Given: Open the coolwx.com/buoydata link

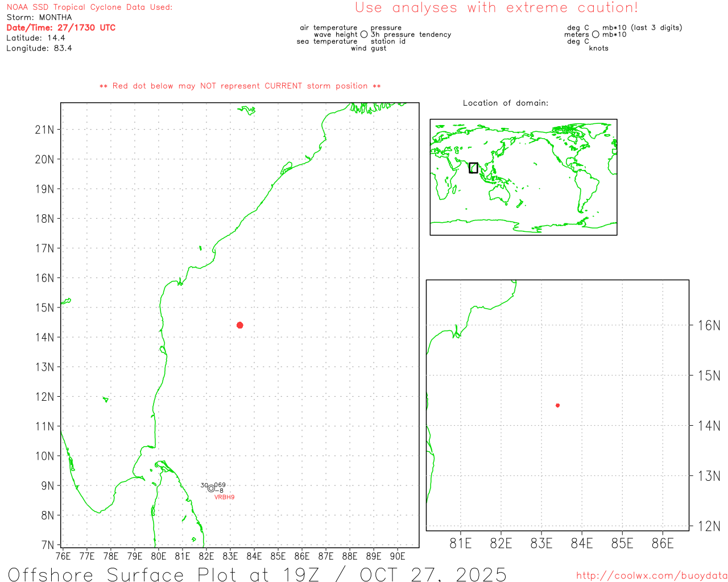Looking at the screenshot, I should (x=651, y=576).
